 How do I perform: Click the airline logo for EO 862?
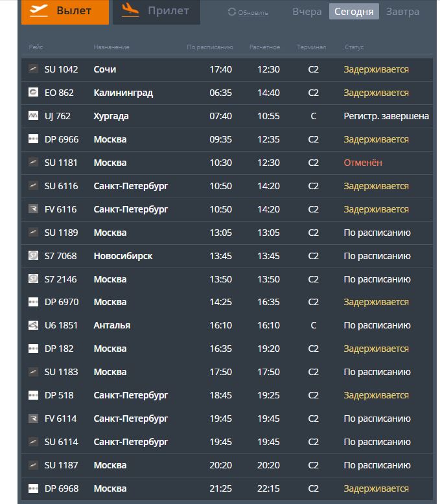pos(33,92)
